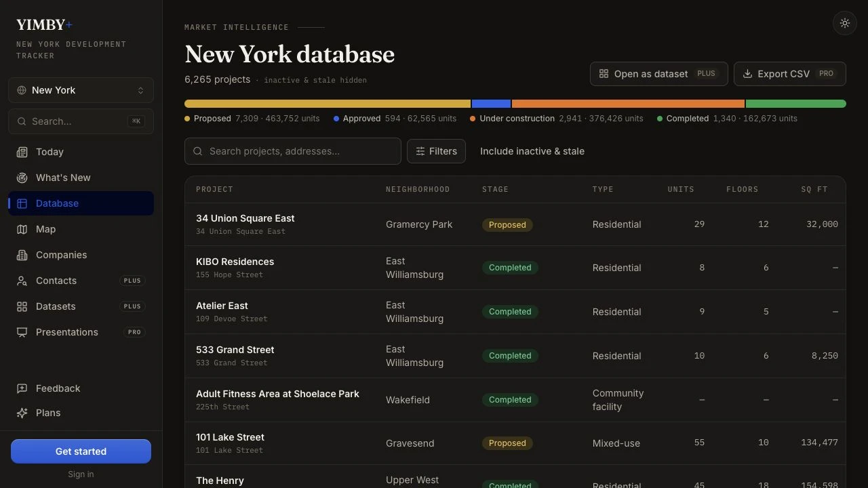
Task: Click the Get started button
Action: pyautogui.click(x=81, y=451)
